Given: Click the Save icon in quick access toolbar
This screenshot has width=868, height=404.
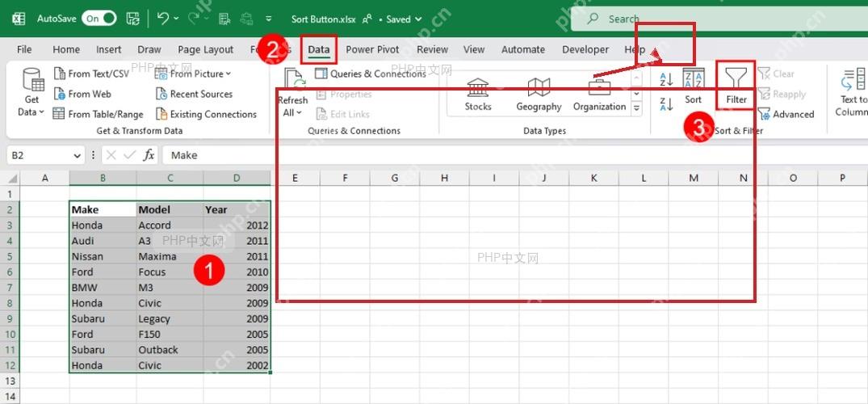Looking at the screenshot, I should pyautogui.click(x=133, y=19).
